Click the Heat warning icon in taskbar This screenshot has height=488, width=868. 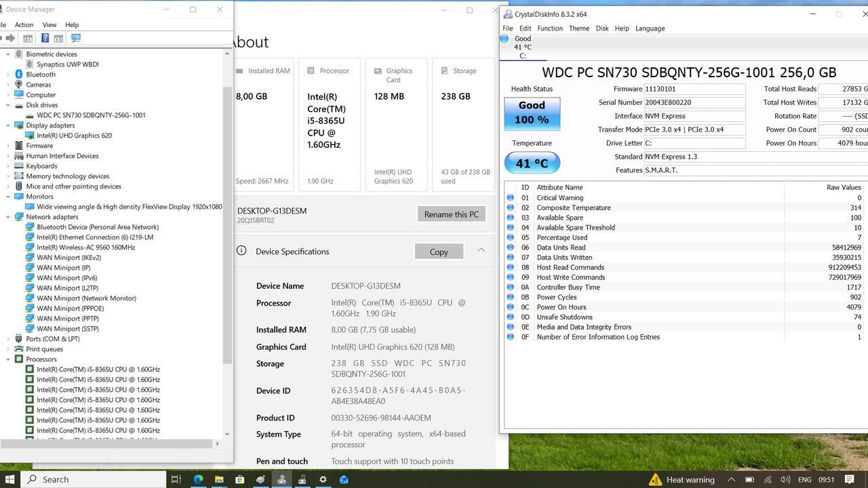coord(655,479)
